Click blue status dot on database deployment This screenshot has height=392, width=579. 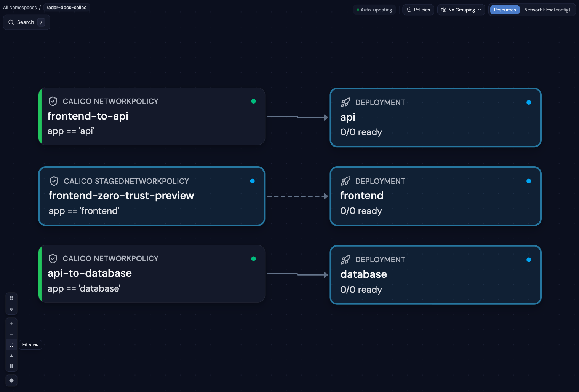[529, 260]
